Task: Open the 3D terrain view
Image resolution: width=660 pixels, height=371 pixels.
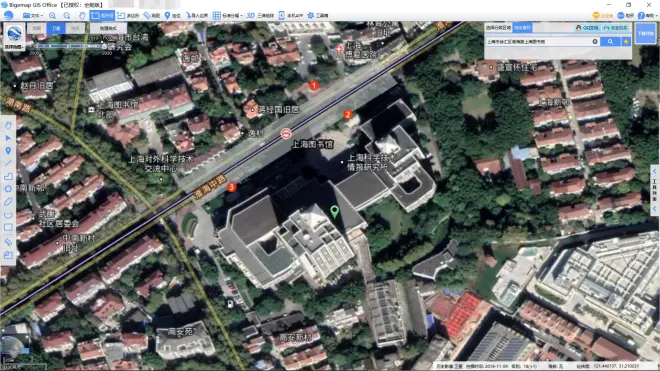Action: point(260,16)
